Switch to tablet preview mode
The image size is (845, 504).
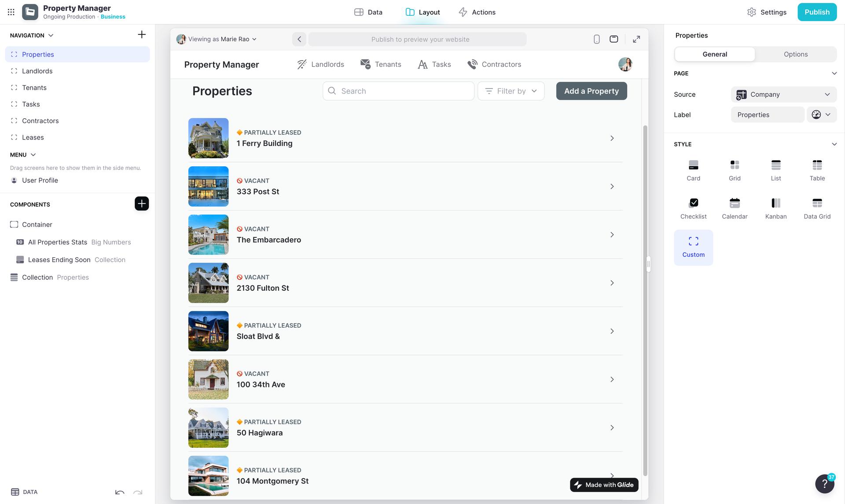pyautogui.click(x=614, y=39)
